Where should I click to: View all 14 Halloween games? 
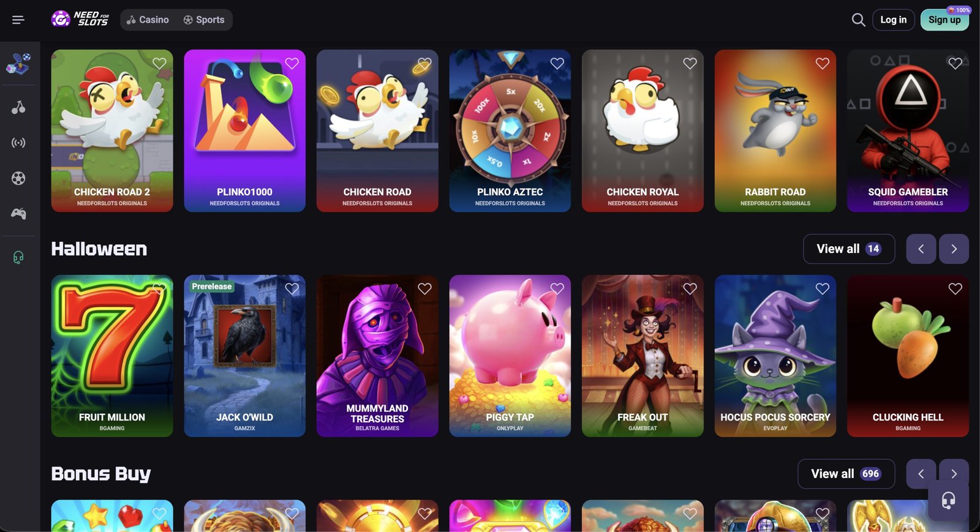(x=848, y=249)
